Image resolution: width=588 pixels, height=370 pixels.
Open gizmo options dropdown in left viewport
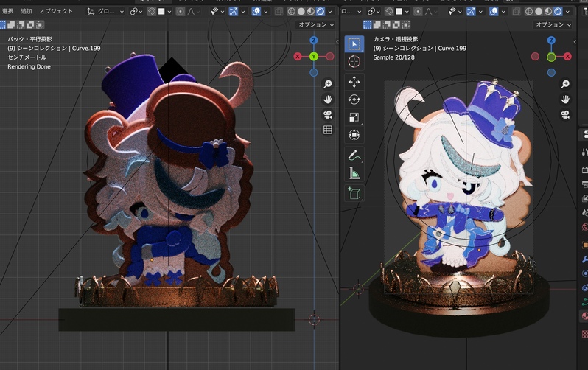pyautogui.click(x=243, y=12)
